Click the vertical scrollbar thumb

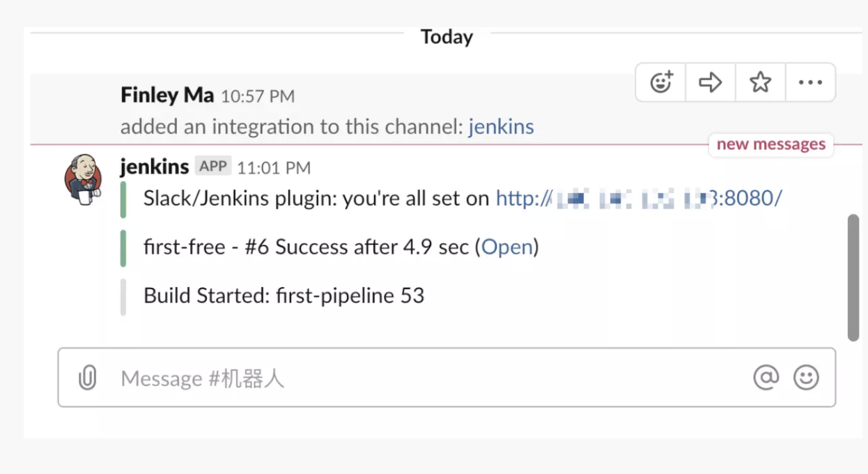pyautogui.click(x=853, y=277)
